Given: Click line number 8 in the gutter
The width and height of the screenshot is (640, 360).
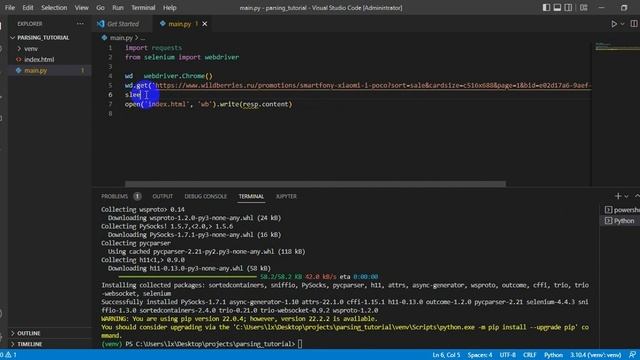Looking at the screenshot, I should tap(110, 113).
